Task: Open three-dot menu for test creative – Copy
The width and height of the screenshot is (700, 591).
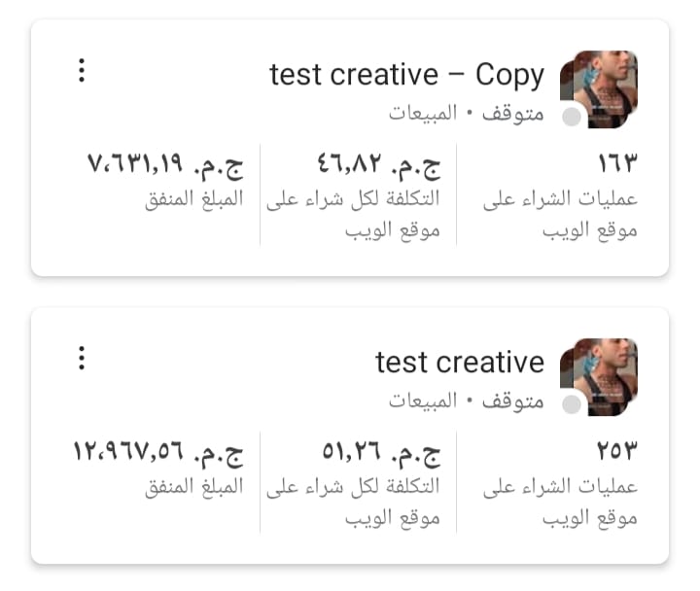Action: 82,71
